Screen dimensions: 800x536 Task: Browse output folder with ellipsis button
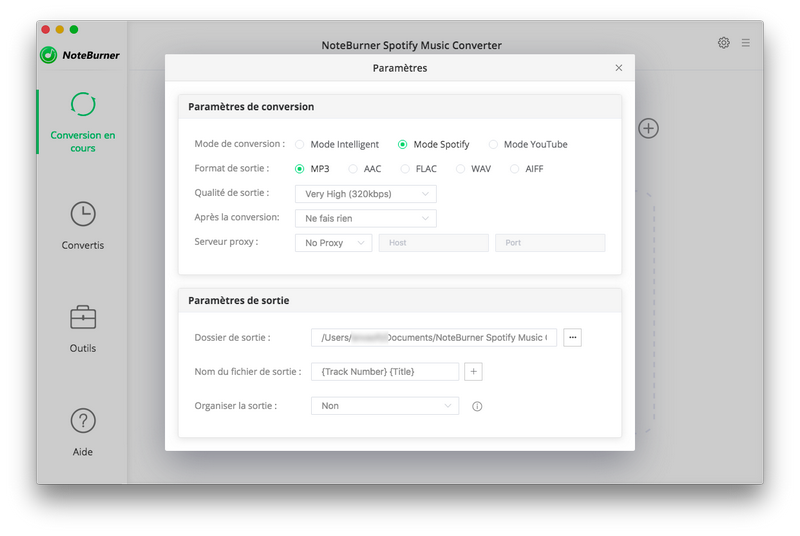pos(572,337)
